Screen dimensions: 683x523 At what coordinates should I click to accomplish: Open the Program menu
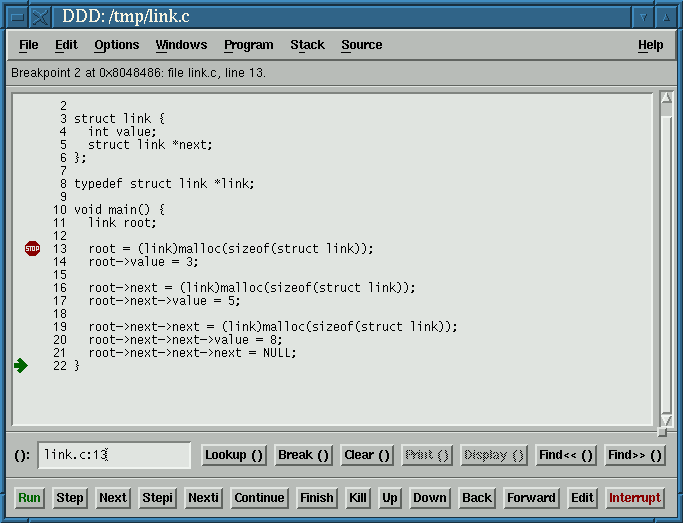(248, 45)
